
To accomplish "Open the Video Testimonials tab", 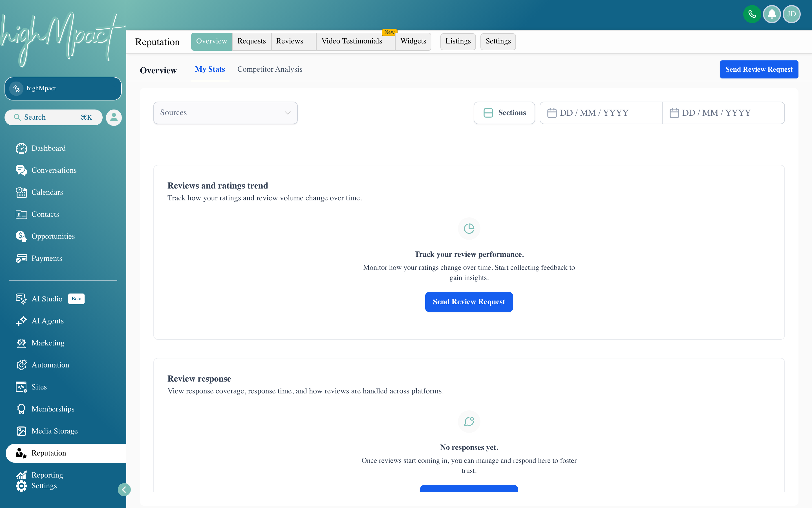I will coord(356,41).
